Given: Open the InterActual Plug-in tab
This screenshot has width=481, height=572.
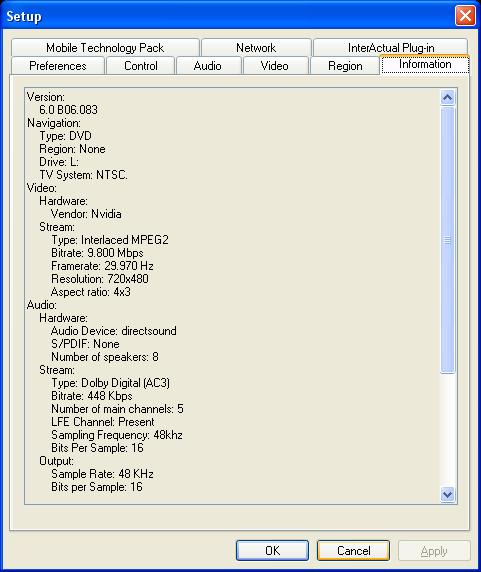Looking at the screenshot, I should tap(391, 47).
